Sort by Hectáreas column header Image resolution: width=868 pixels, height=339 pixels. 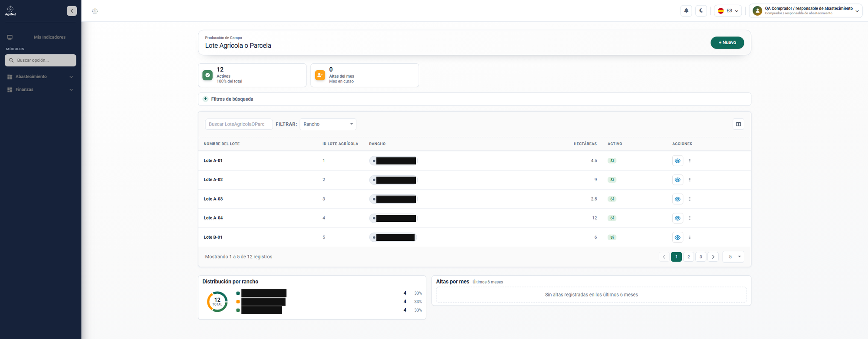point(585,144)
